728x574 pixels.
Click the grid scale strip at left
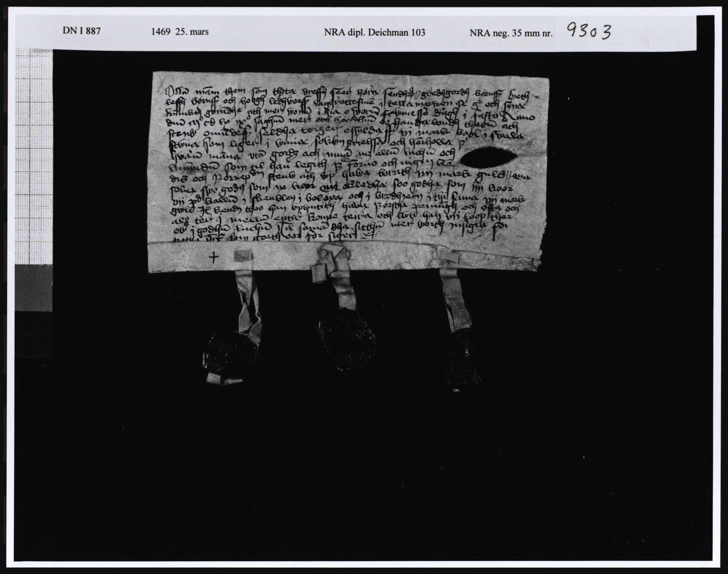tap(34, 157)
